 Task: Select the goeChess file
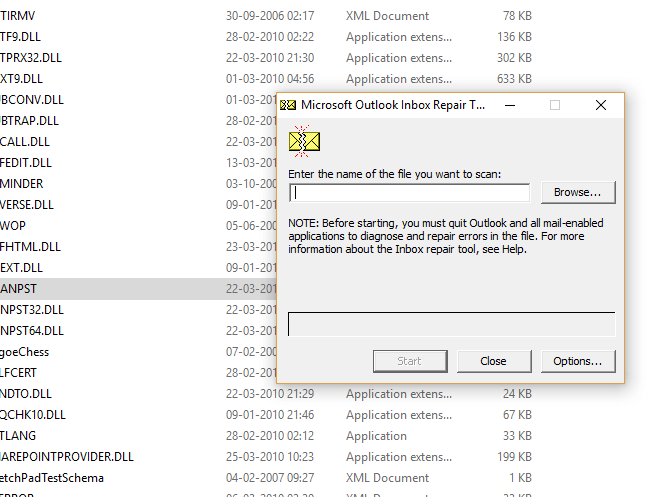(25, 352)
